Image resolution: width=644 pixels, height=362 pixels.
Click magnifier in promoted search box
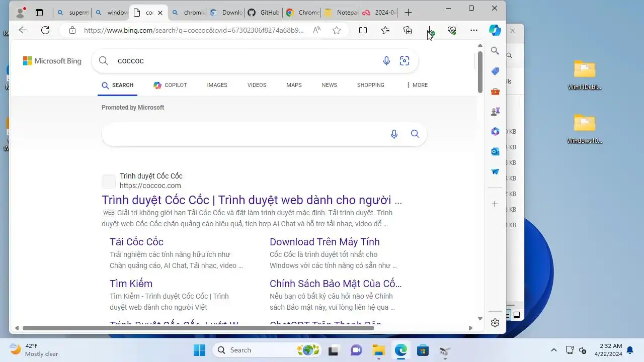click(415, 134)
